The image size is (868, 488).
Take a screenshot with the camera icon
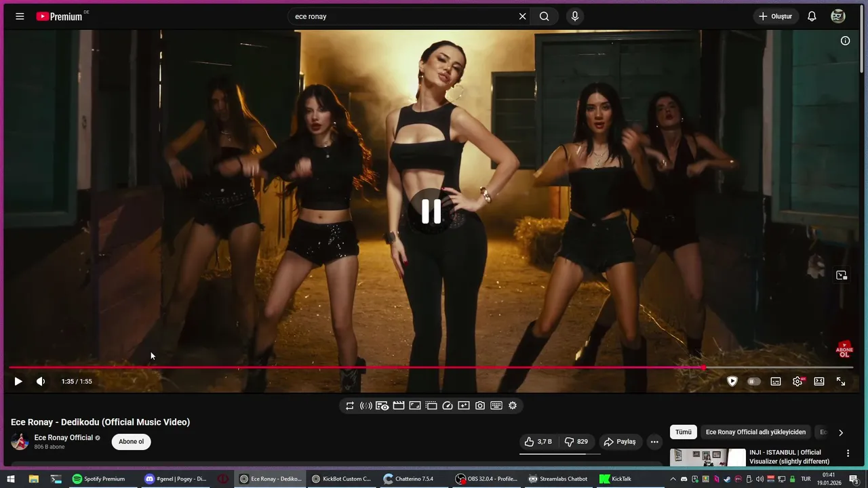click(x=480, y=405)
